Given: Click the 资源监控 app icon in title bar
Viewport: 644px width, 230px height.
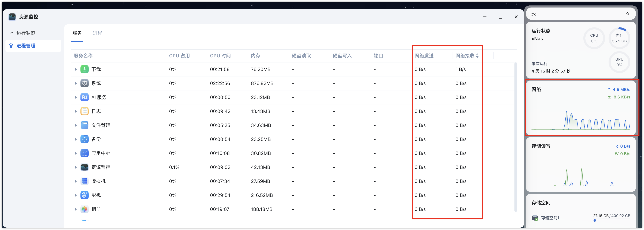Looking at the screenshot, I should (x=12, y=17).
